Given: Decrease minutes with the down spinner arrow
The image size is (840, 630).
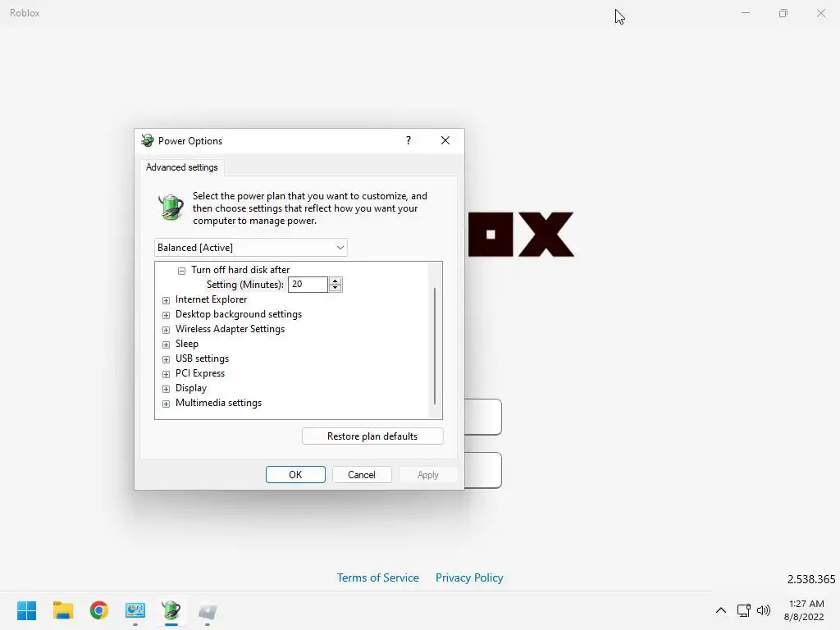Looking at the screenshot, I should pyautogui.click(x=336, y=288).
